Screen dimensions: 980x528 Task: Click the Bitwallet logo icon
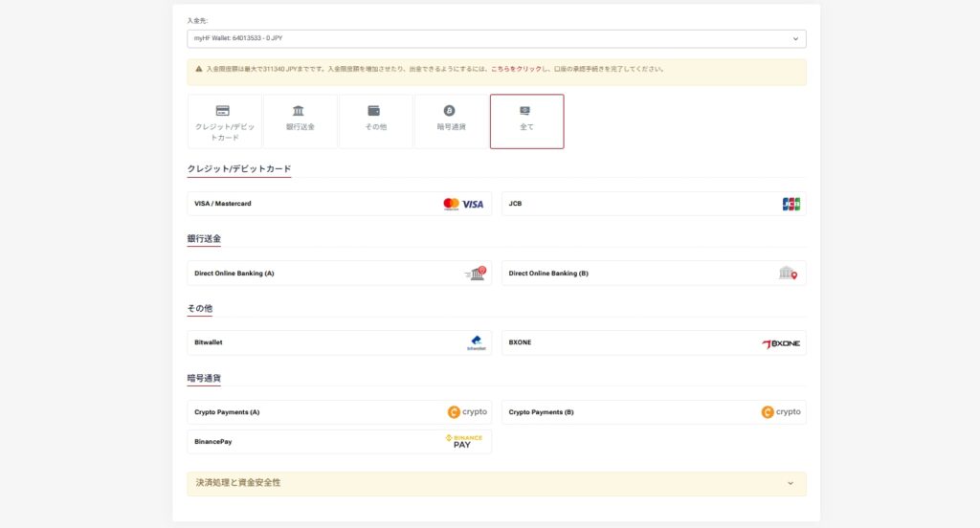[x=476, y=342]
